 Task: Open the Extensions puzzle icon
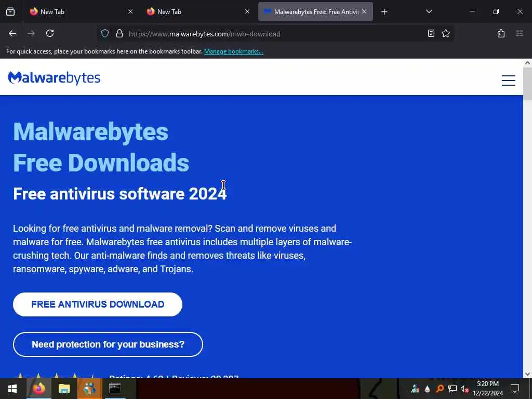501,33
